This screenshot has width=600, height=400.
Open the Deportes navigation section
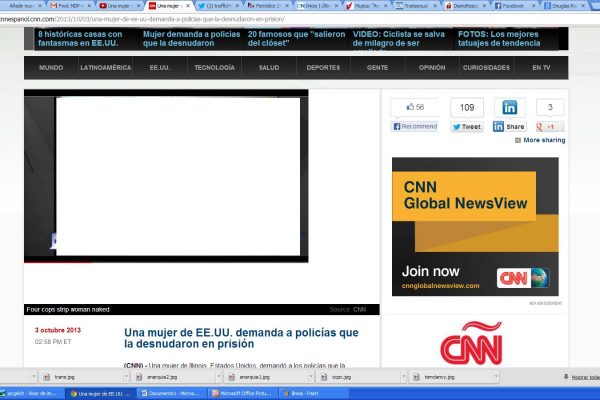(323, 67)
